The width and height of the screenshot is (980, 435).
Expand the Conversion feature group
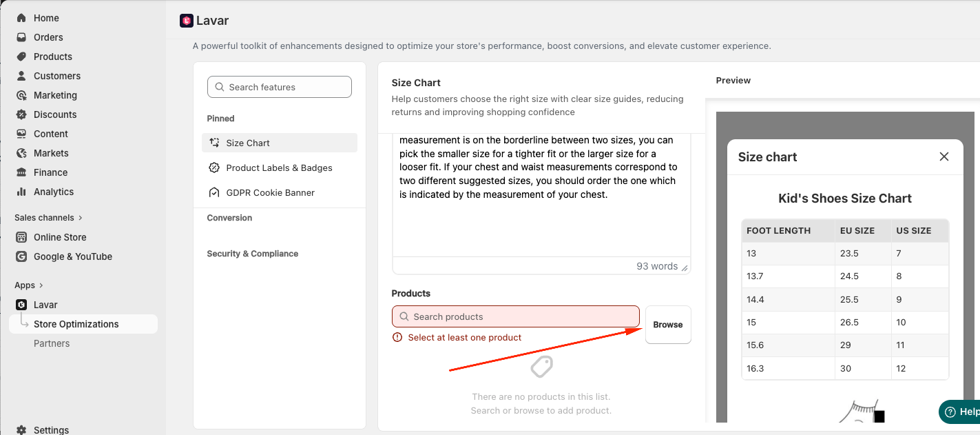(229, 218)
